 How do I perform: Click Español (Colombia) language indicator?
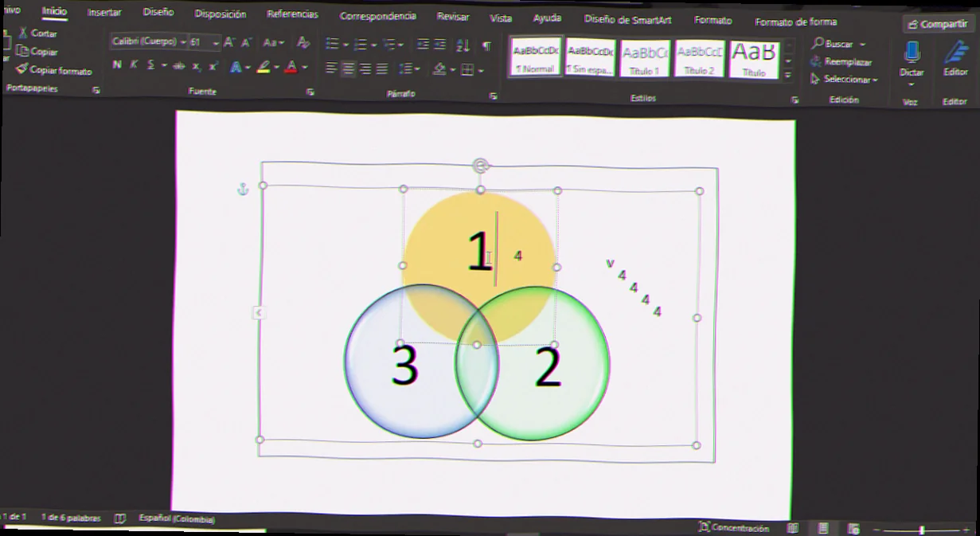point(177,518)
